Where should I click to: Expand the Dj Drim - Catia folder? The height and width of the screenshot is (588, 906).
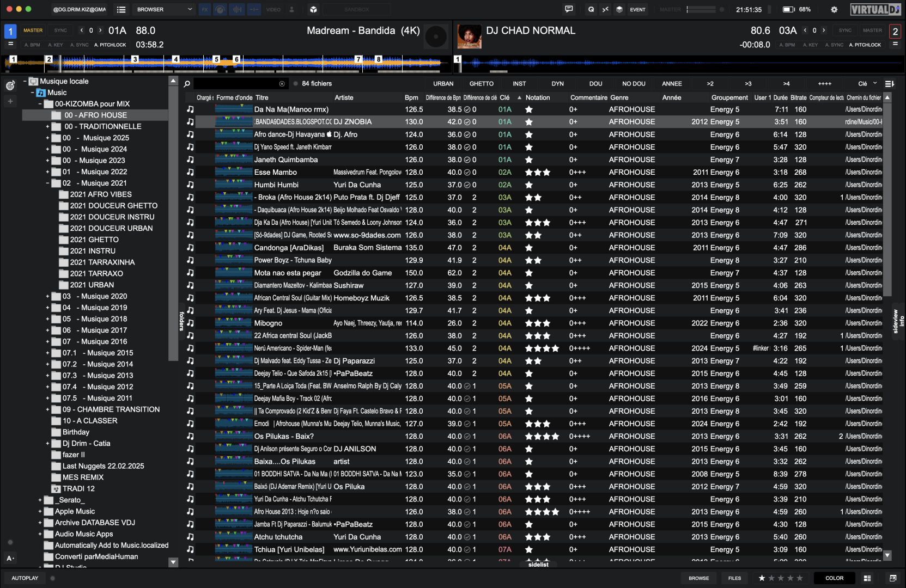[x=47, y=443]
